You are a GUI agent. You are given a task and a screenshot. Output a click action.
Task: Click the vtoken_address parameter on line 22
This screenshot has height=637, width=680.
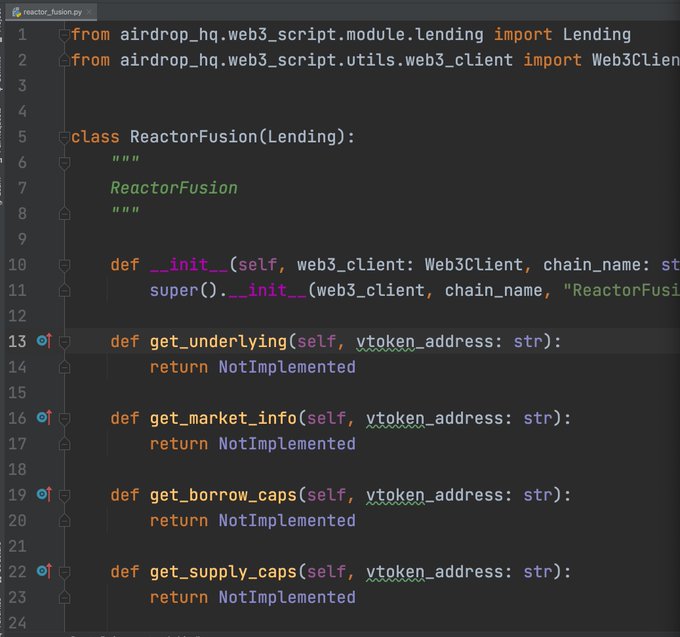click(435, 572)
